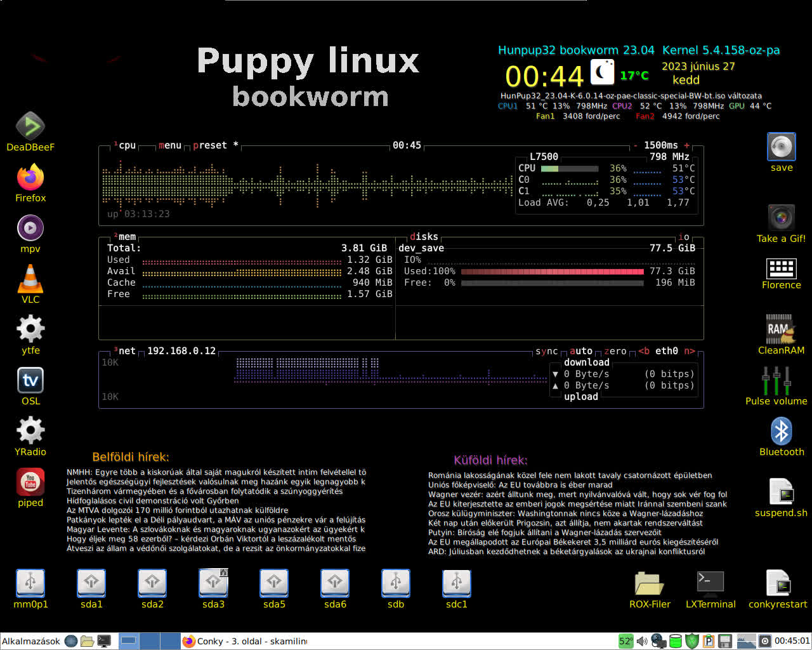This screenshot has width=812, height=650.
Task: Click the globe browser launcher in taskbar
Action: (x=71, y=641)
